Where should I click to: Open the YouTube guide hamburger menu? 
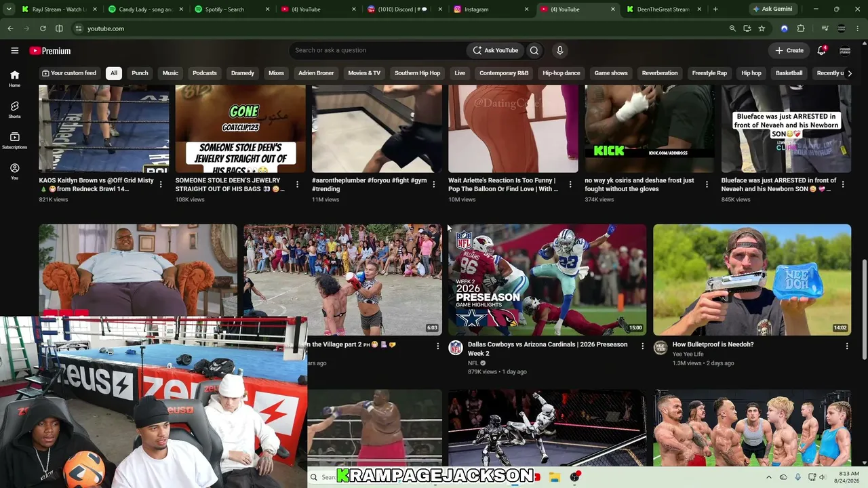coord(14,50)
